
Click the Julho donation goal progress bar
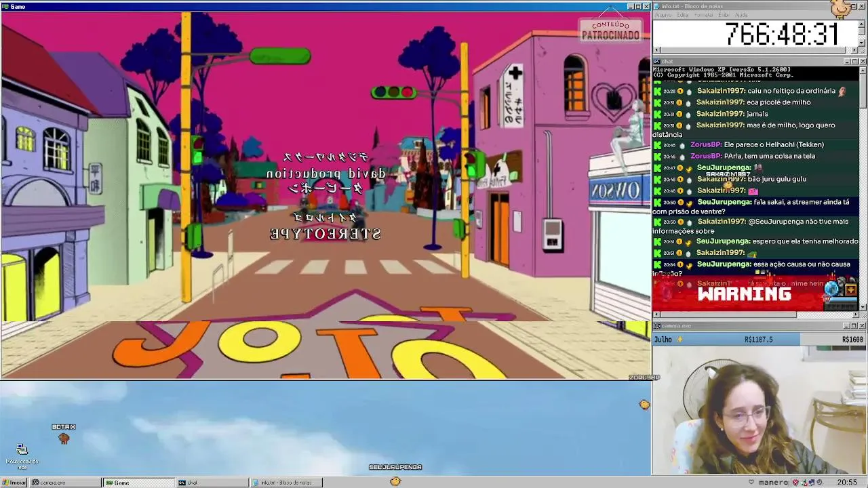(759, 339)
